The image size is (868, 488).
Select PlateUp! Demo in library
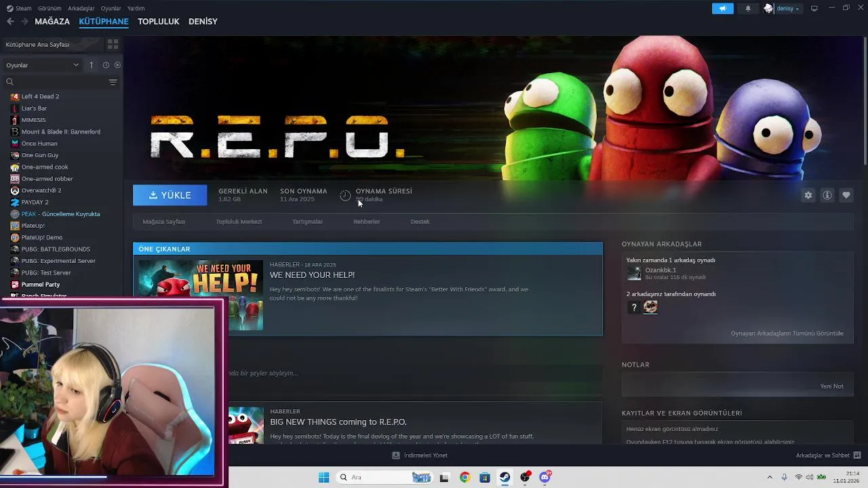click(41, 237)
